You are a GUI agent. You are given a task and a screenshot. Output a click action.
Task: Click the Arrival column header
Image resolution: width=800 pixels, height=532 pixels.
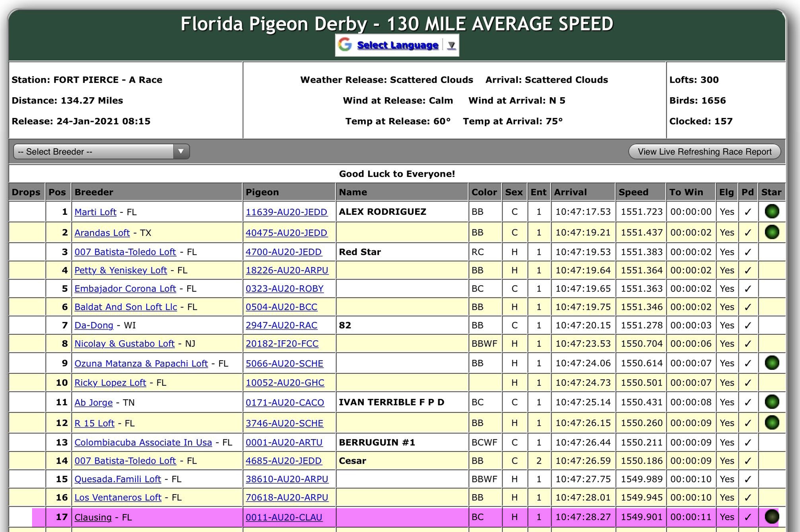(x=570, y=192)
